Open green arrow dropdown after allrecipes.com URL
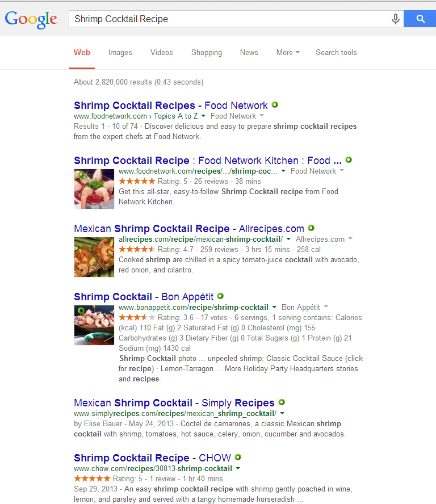Image resolution: width=436 pixels, height=504 pixels. [288, 239]
